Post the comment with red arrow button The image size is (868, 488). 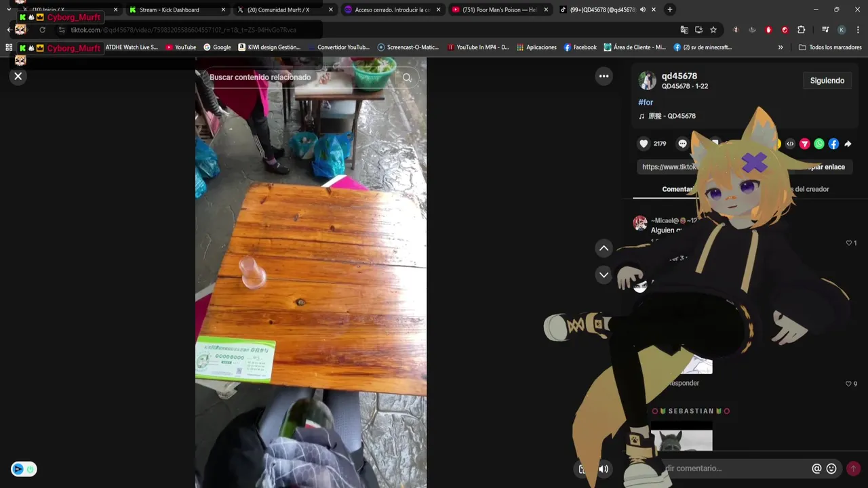(x=853, y=468)
